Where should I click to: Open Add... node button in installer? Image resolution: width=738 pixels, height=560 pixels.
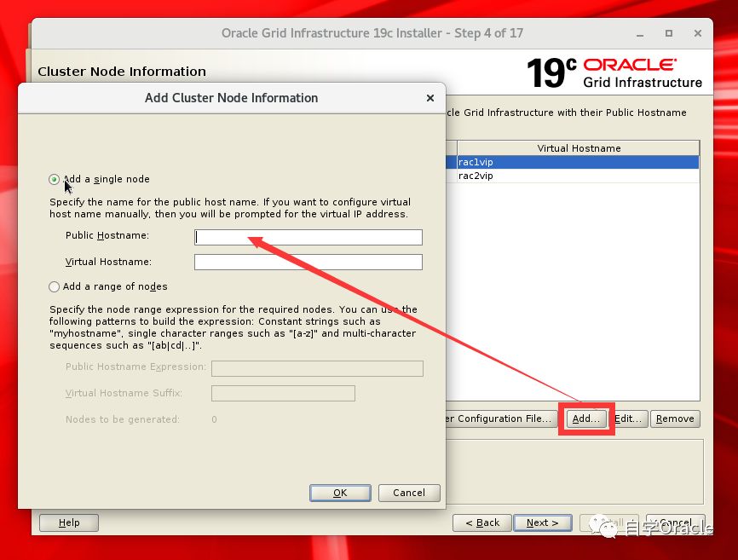click(x=586, y=419)
